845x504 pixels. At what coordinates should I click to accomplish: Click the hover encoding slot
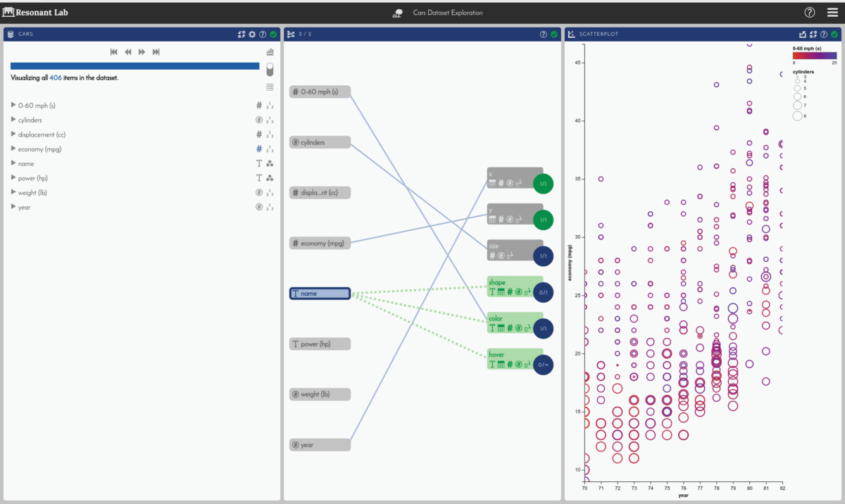click(x=515, y=360)
